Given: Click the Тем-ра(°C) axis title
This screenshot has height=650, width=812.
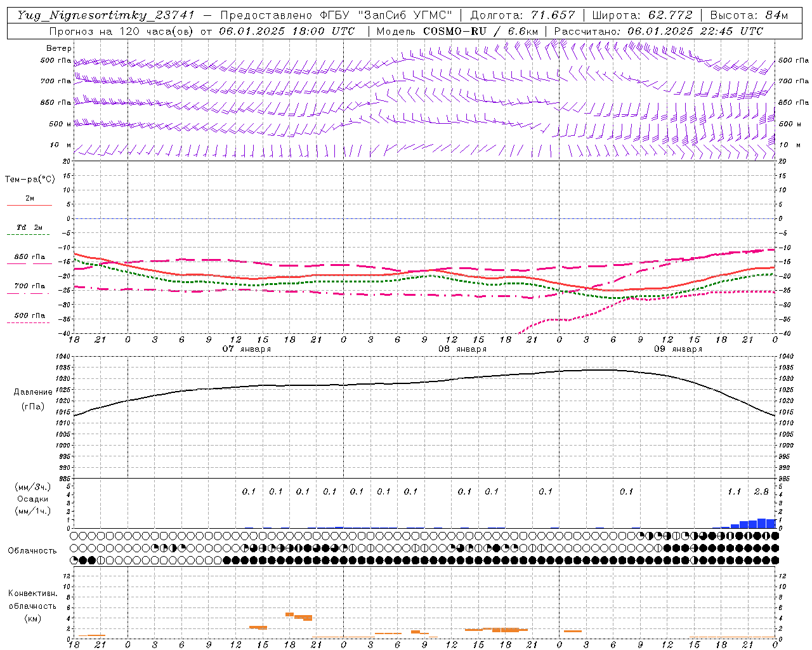Looking at the screenshot, I should click(30, 180).
